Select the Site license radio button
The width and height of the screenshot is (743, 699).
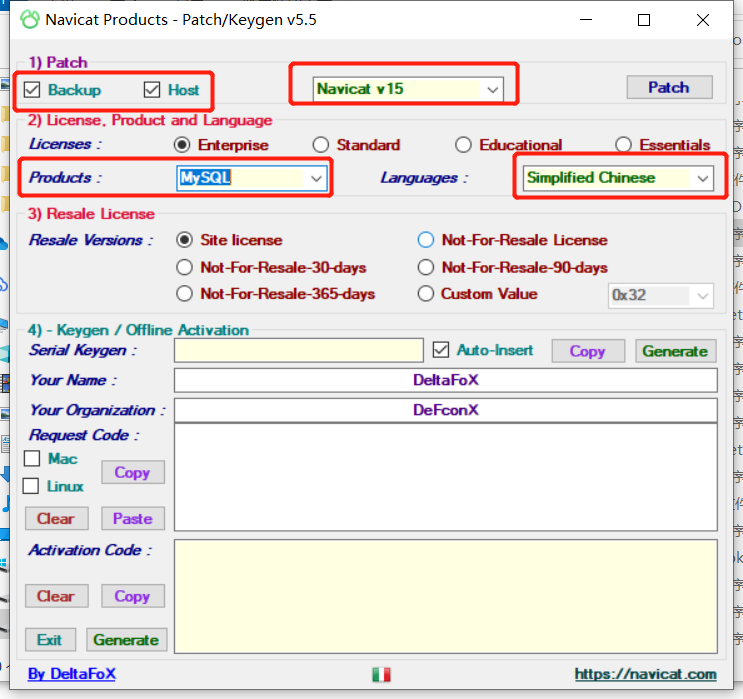184,240
